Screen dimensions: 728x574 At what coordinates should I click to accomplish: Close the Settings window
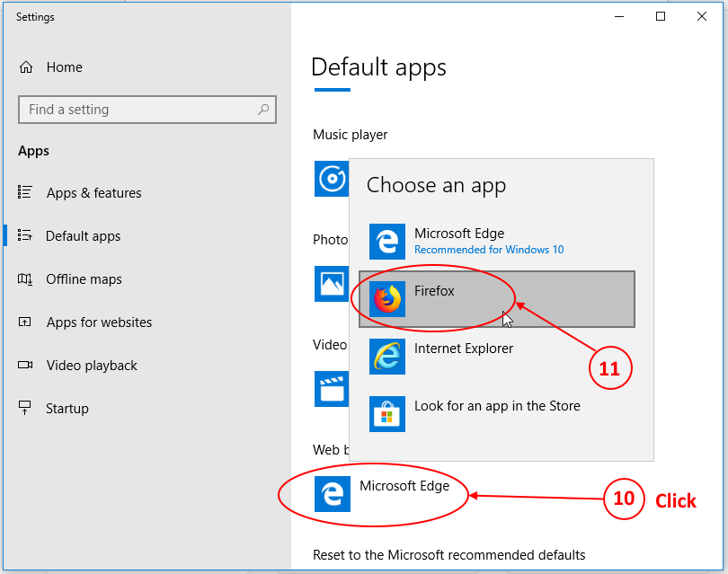click(702, 17)
